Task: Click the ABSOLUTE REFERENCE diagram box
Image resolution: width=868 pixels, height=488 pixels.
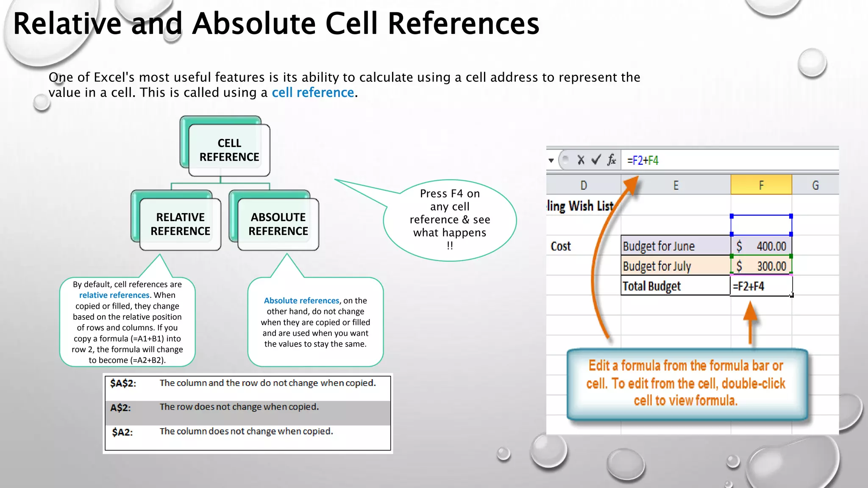Action: (x=278, y=224)
